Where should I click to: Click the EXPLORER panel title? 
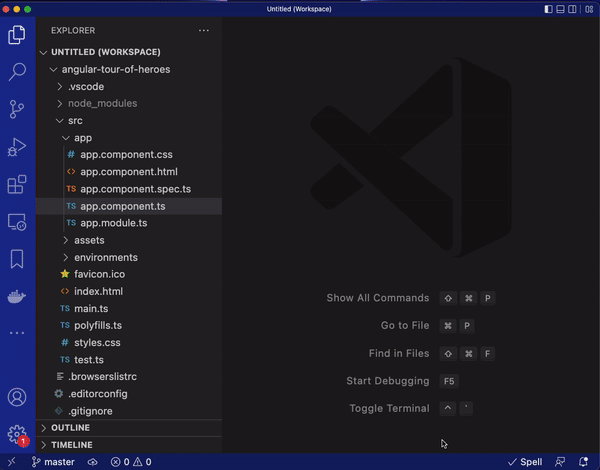click(73, 31)
